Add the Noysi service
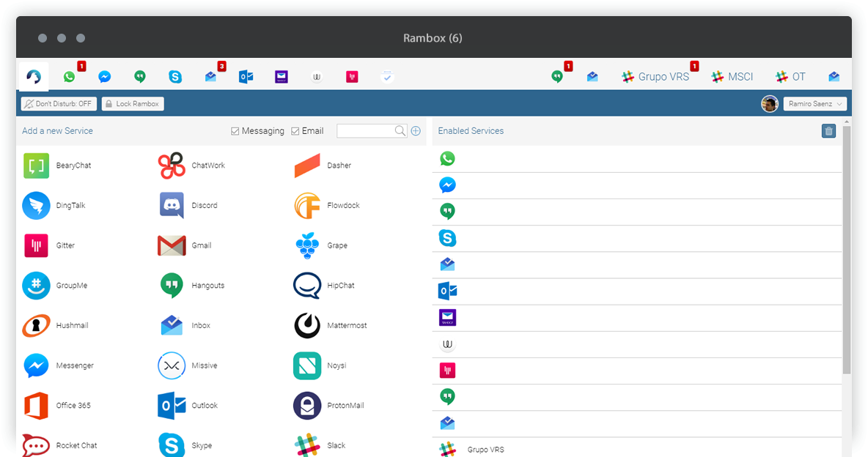 pyautogui.click(x=320, y=365)
